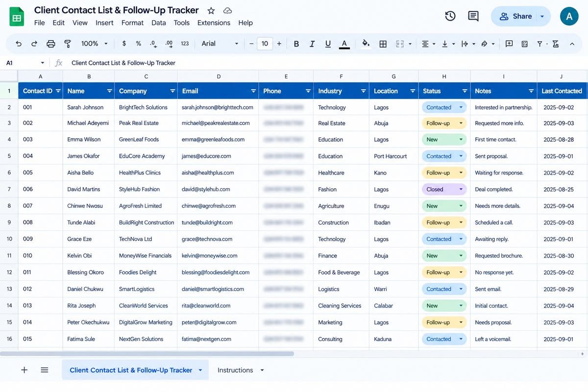
Task: Click the account avatar A
Action: tap(569, 16)
